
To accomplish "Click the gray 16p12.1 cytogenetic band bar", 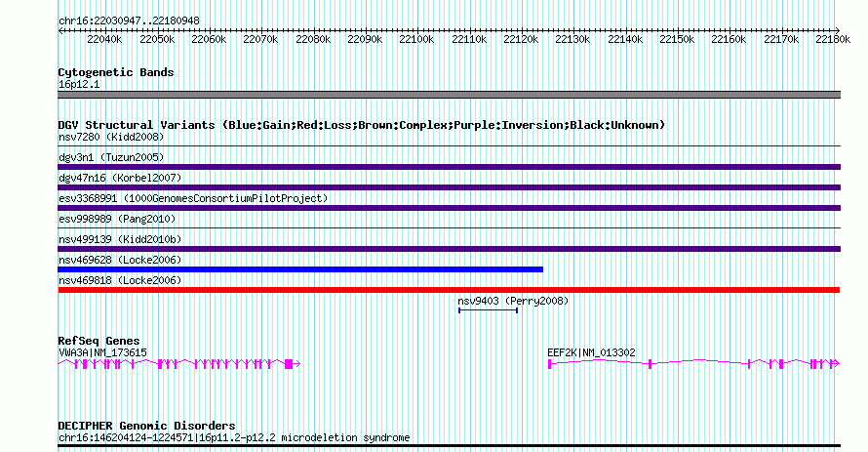I will pyautogui.click(x=449, y=96).
